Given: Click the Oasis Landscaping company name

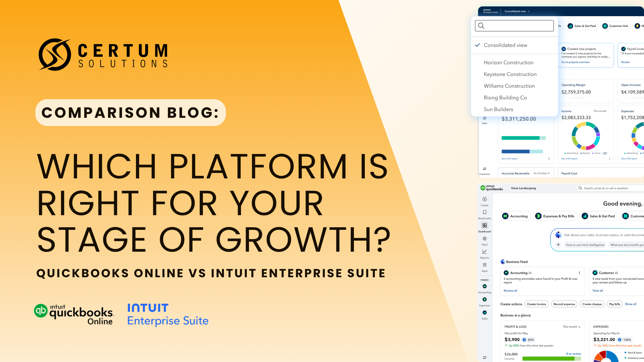Looking at the screenshot, I should coord(523,188).
